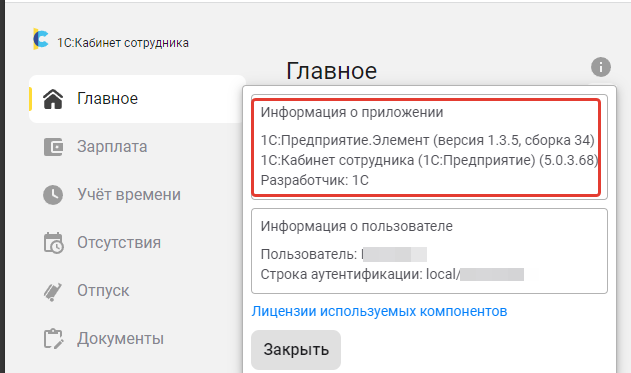631x373 pixels.
Task: Open the Зарплата sidebar section
Action: pyautogui.click(x=112, y=147)
